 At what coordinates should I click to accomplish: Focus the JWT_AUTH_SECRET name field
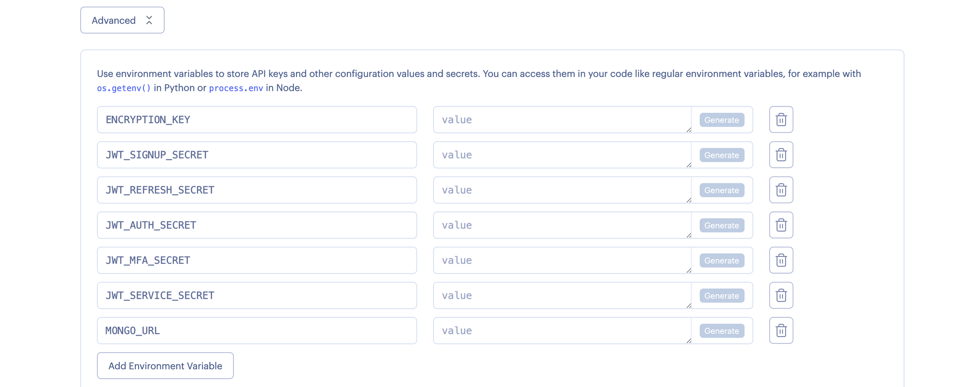(257, 225)
